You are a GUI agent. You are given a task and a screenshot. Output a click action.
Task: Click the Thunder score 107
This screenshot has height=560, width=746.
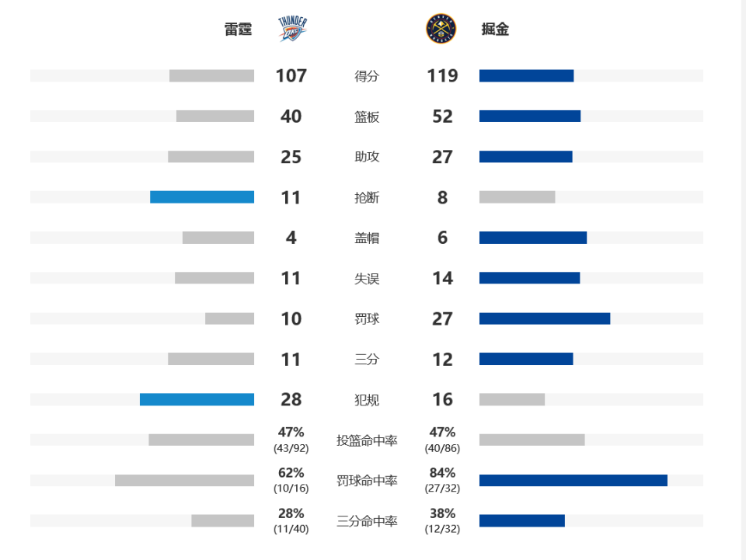point(291,76)
